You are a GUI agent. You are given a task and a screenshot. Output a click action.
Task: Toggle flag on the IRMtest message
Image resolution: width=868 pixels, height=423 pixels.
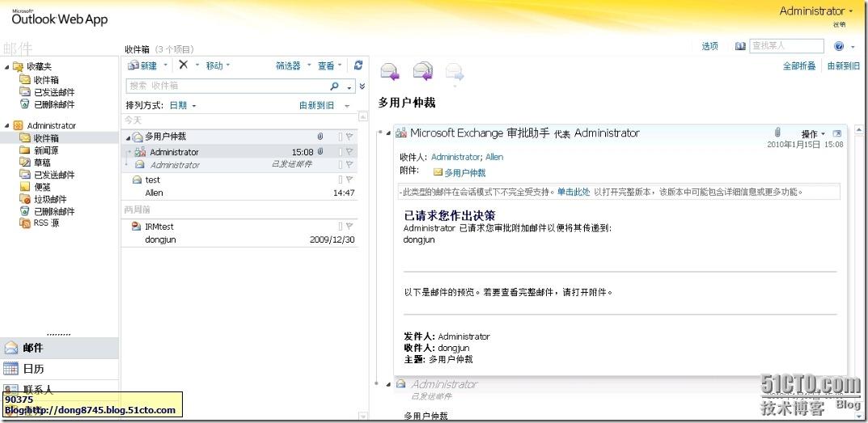tap(349, 226)
